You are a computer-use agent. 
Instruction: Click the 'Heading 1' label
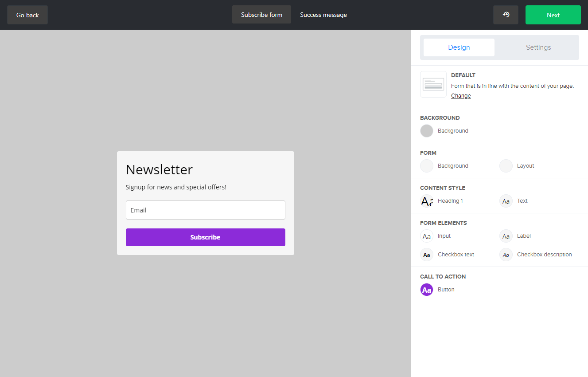(x=450, y=201)
